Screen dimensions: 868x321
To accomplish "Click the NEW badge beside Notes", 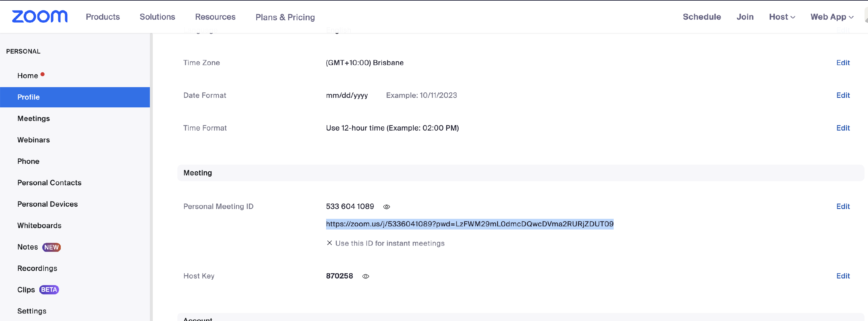I will click(x=51, y=247).
